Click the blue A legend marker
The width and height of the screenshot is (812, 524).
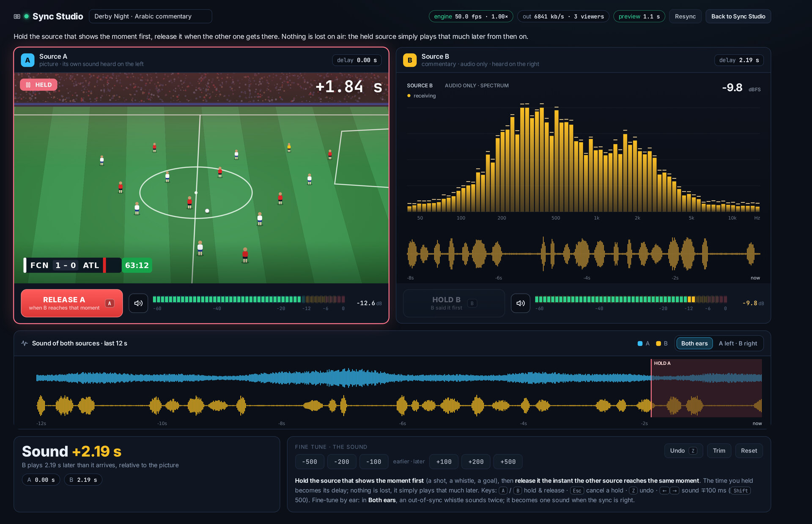click(x=640, y=344)
